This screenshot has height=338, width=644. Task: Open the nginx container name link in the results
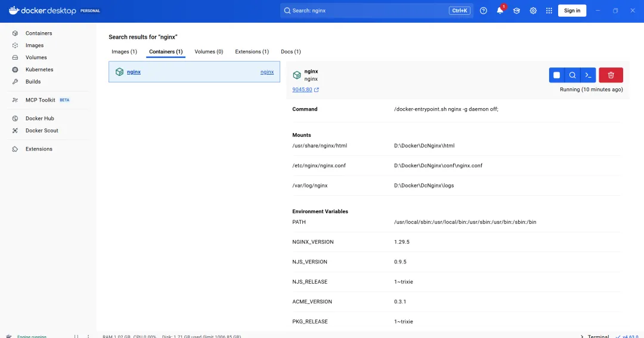pos(134,72)
